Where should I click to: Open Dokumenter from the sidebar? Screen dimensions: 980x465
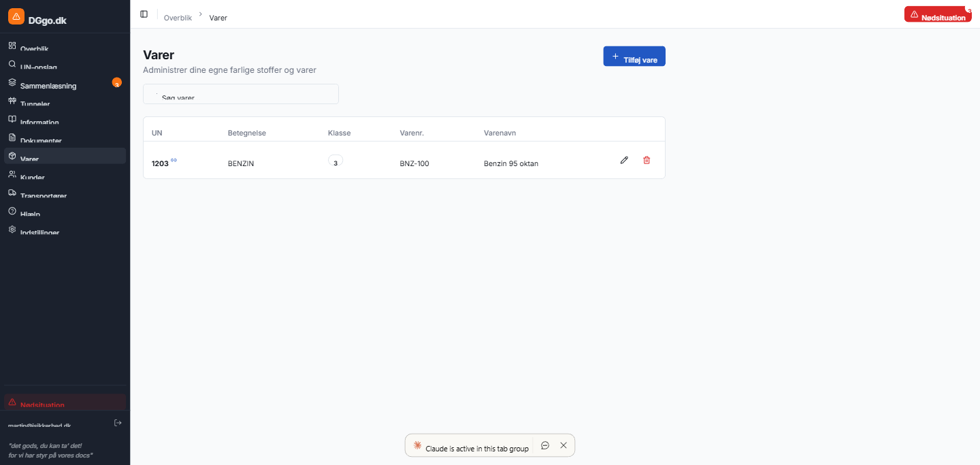tap(65, 138)
